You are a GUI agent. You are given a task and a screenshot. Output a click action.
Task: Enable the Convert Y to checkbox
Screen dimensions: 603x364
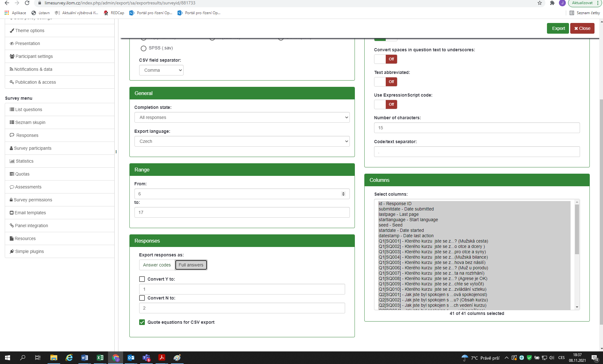coord(142,279)
